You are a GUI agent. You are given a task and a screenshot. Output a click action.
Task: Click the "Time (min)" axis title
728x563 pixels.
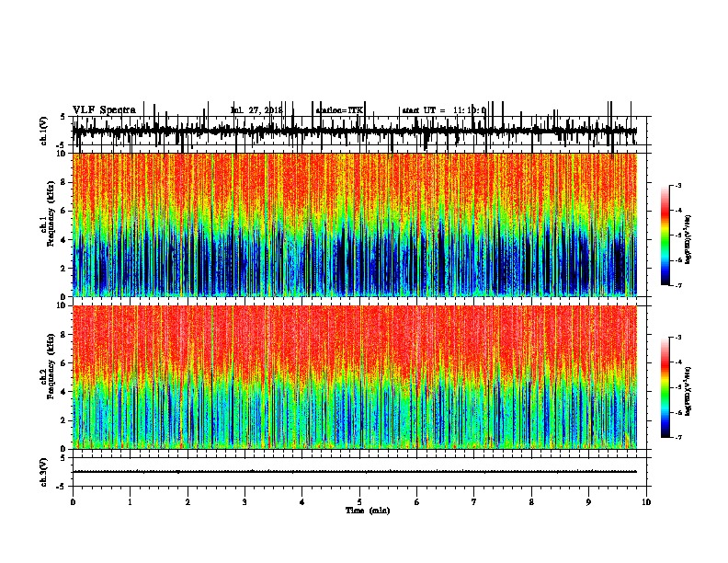[x=368, y=510]
